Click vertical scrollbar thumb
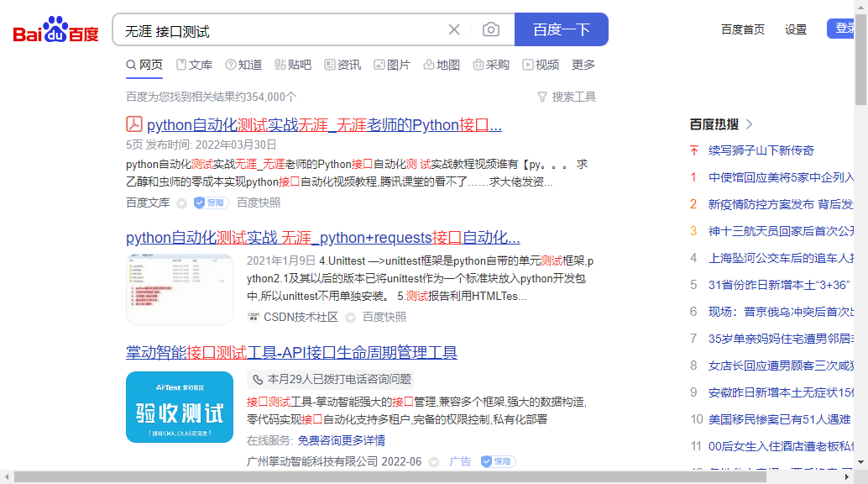The width and height of the screenshot is (868, 484). [860, 58]
